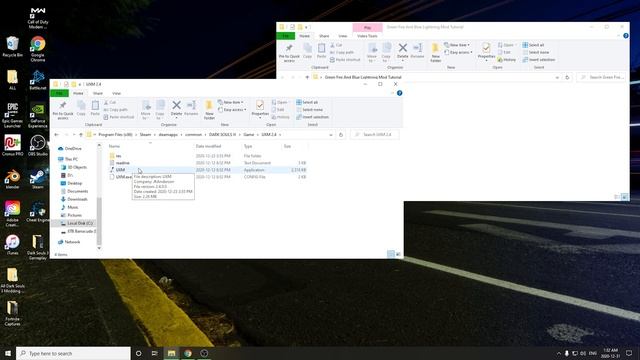
Task: Click Move to in UXM 2.4 ribbon
Action: [146, 110]
